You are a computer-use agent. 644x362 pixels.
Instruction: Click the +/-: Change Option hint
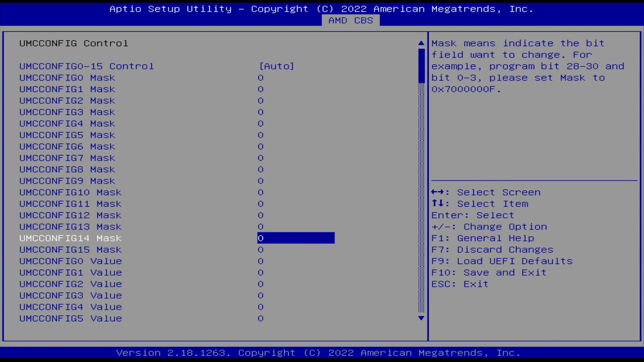pos(489,227)
